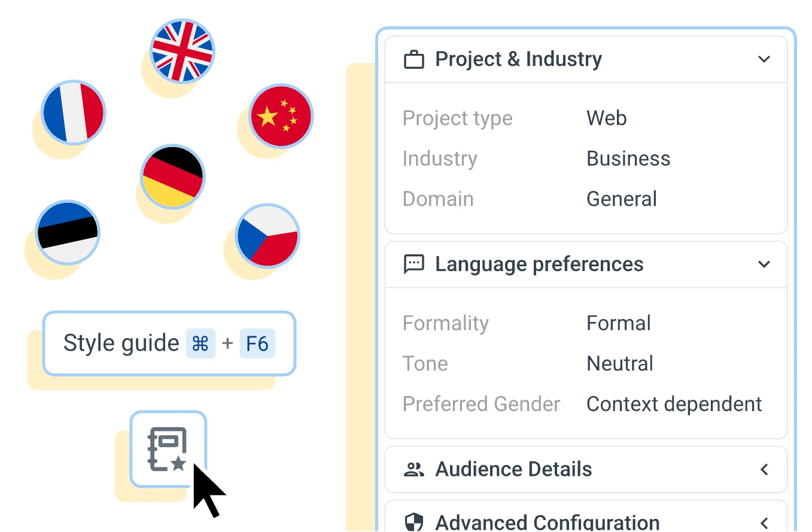Change Preferred Gender value Context dependent
The image size is (812, 532).
coord(674,404)
